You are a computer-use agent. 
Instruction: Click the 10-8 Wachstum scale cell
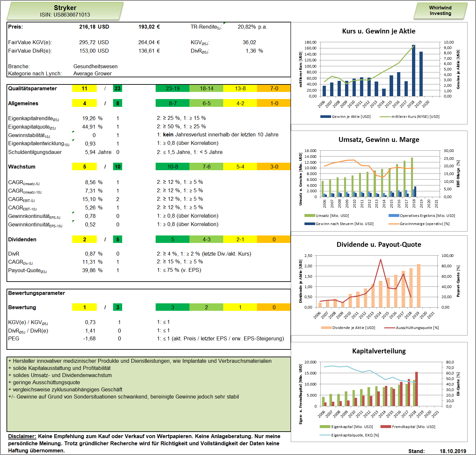173,167
